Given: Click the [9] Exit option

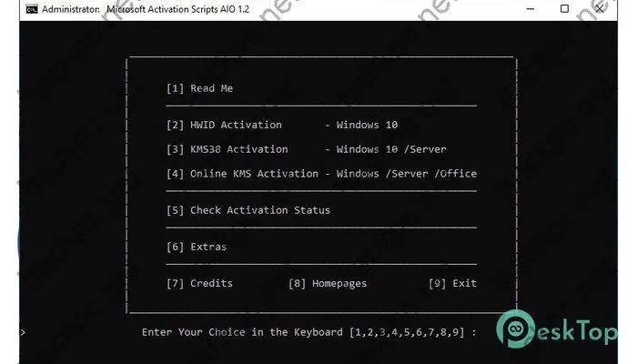Looking at the screenshot, I should click(x=452, y=283).
